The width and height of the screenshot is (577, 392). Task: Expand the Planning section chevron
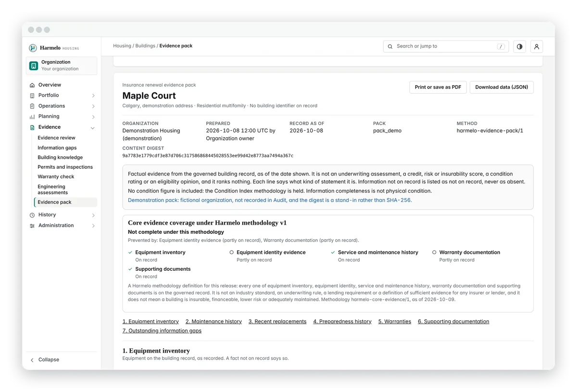coord(93,117)
